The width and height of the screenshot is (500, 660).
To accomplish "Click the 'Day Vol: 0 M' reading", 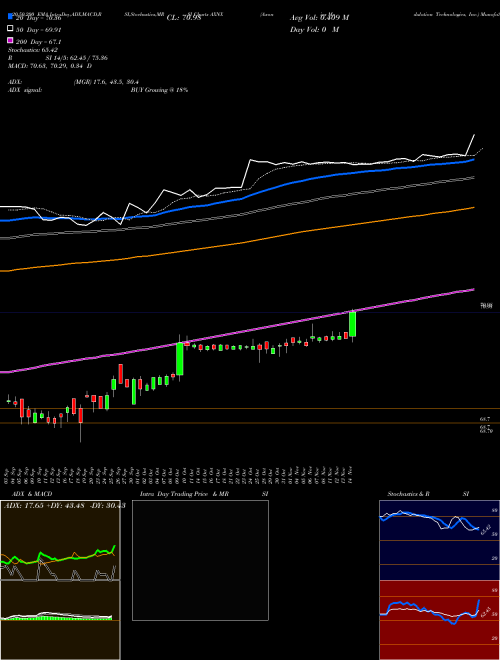I will tap(314, 29).
